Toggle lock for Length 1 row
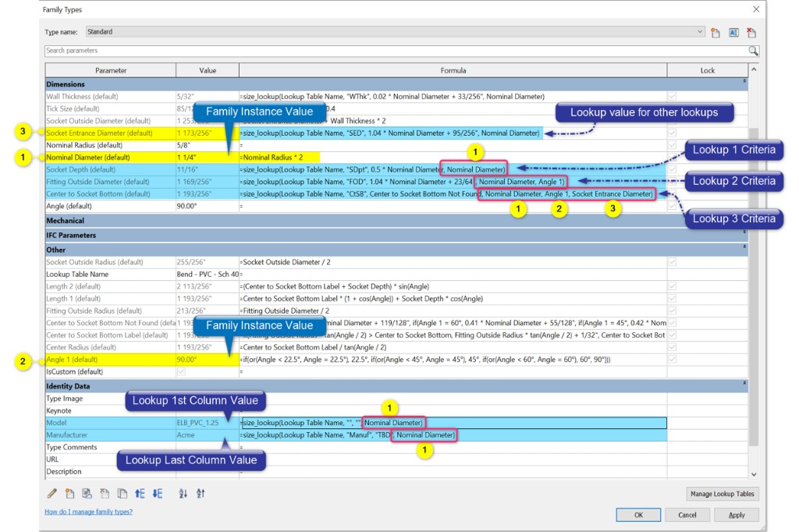799x532 pixels. (x=672, y=299)
